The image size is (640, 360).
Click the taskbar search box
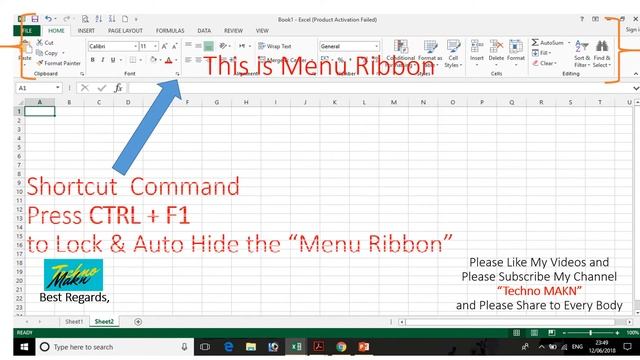[115, 347]
